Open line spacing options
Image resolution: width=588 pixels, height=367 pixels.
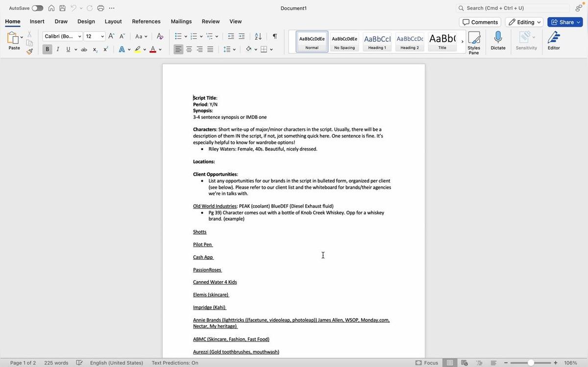point(229,49)
